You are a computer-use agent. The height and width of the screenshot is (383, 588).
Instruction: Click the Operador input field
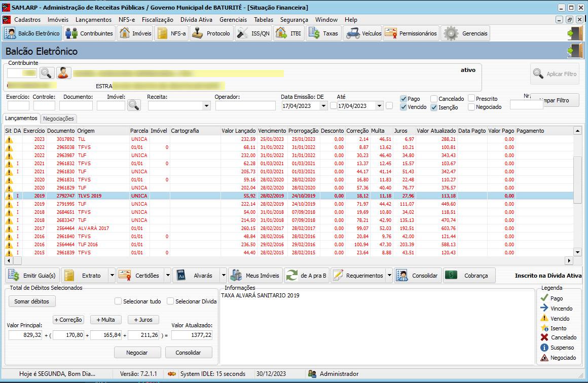click(x=245, y=106)
